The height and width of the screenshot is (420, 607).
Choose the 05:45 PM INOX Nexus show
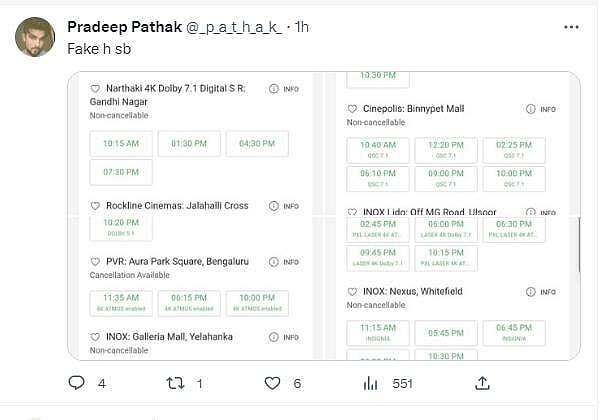(x=445, y=332)
